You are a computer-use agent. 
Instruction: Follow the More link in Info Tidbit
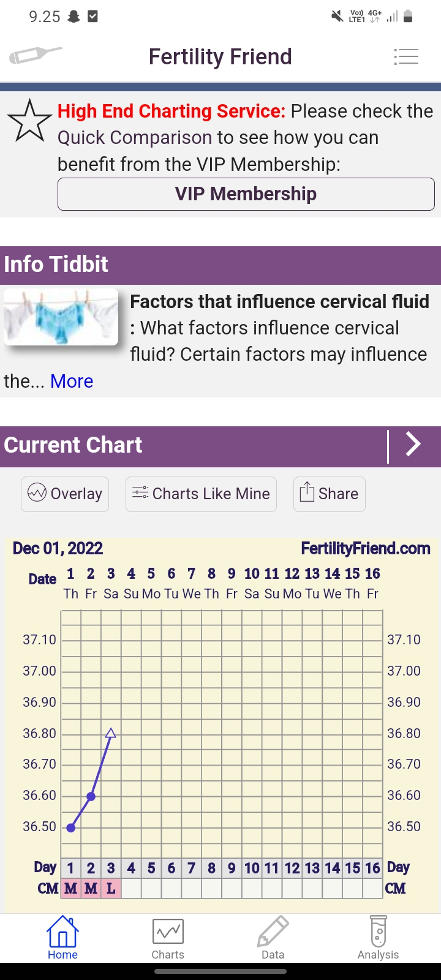[72, 381]
